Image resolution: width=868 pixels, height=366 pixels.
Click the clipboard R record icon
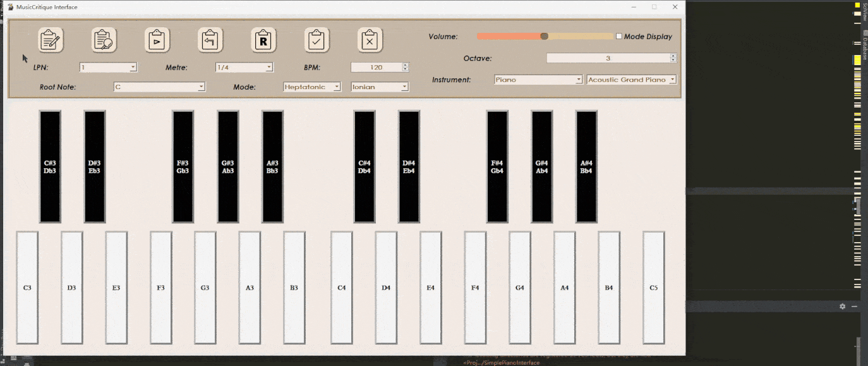pyautogui.click(x=263, y=40)
